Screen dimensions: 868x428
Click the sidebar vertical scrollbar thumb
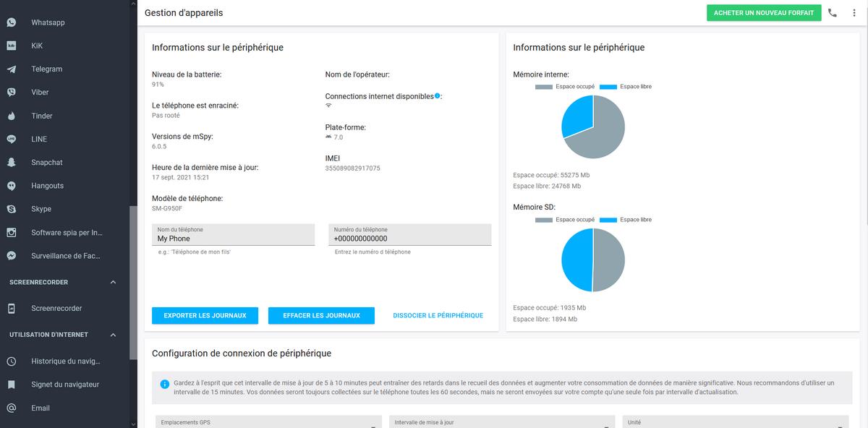pyautogui.click(x=132, y=283)
